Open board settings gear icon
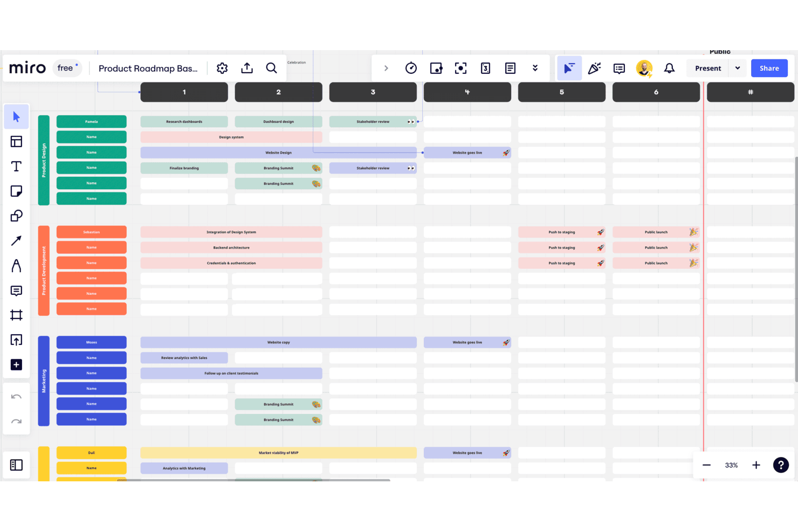This screenshot has height=532, width=798. pos(222,68)
